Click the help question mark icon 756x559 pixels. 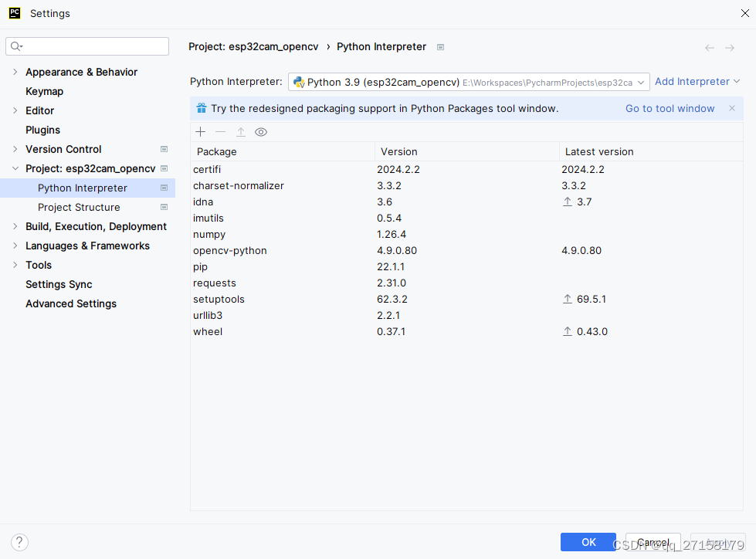coord(20,542)
